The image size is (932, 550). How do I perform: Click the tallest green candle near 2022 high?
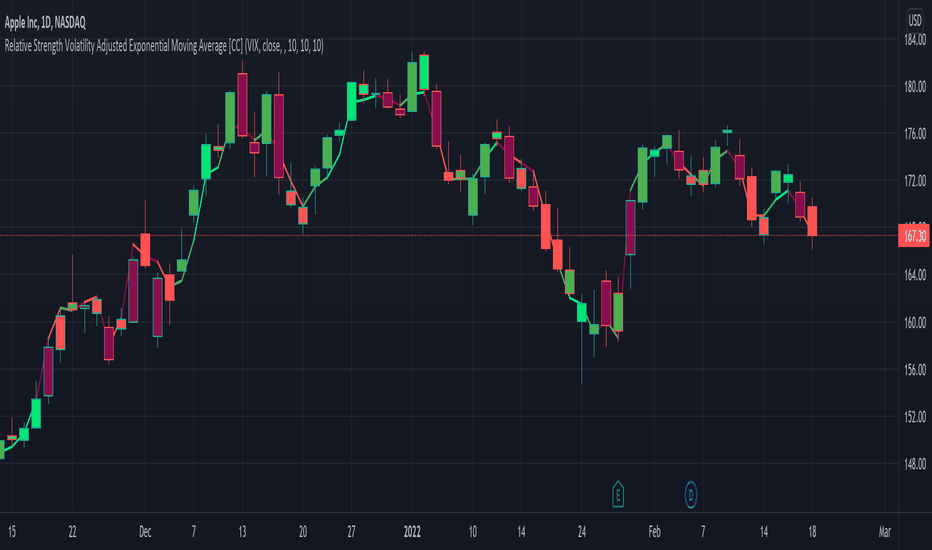(412, 87)
